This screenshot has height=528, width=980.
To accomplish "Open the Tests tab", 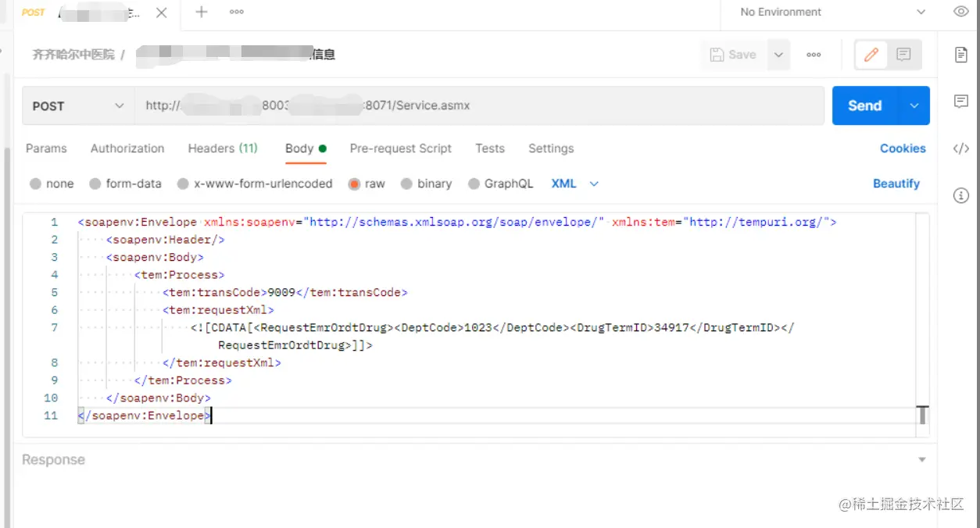I will 490,148.
